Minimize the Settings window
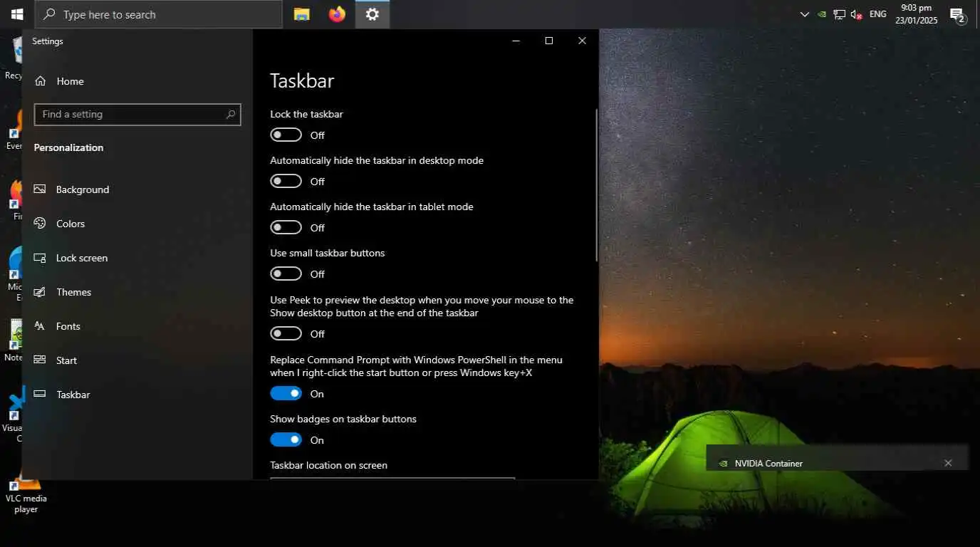 click(516, 41)
